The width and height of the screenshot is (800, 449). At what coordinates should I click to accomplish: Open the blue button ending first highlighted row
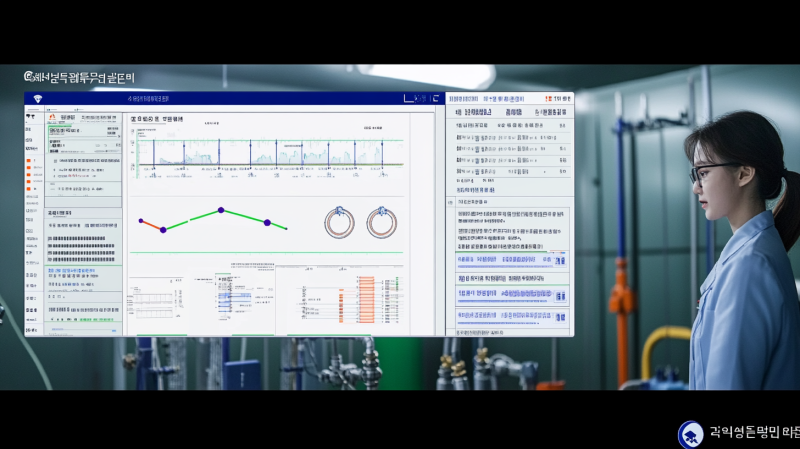(x=560, y=261)
